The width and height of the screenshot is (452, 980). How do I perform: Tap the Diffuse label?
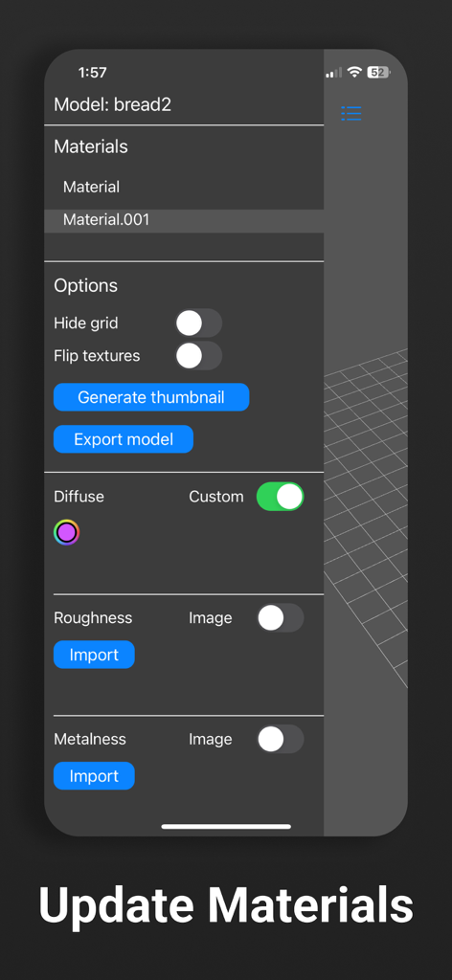[x=79, y=497]
